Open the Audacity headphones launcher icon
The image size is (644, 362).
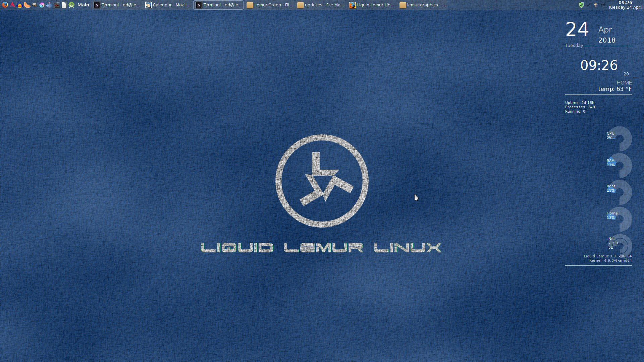click(x=20, y=5)
